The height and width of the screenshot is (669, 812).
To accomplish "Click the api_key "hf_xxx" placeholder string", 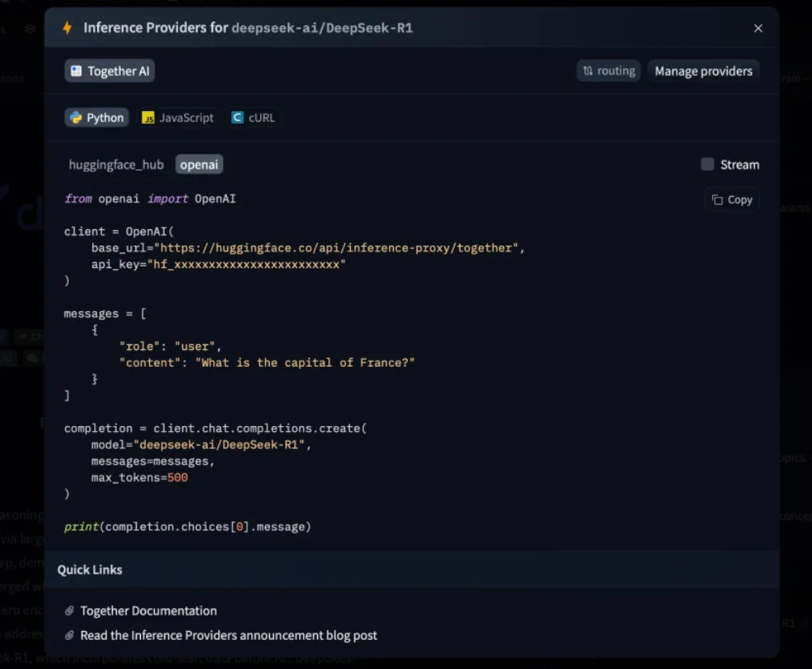I will pos(246,264).
